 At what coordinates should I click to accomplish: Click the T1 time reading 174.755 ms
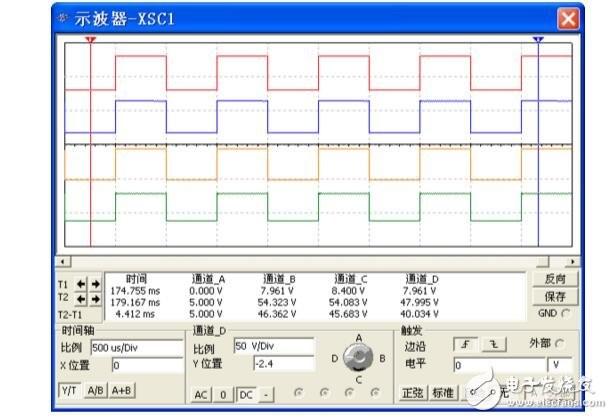coord(135,291)
